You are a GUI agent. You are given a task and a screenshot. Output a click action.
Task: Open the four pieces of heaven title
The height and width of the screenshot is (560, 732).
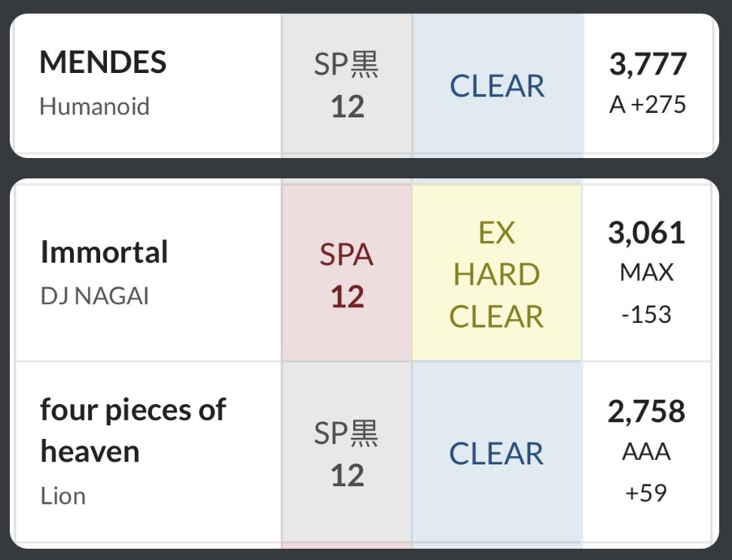[133, 431]
